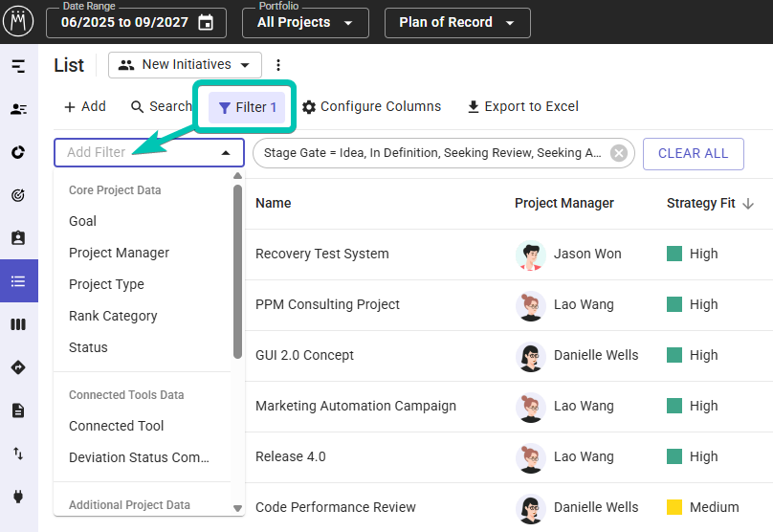773x532 pixels.
Task: Click the green High swatch for Release 4.0
Action: pyautogui.click(x=674, y=456)
